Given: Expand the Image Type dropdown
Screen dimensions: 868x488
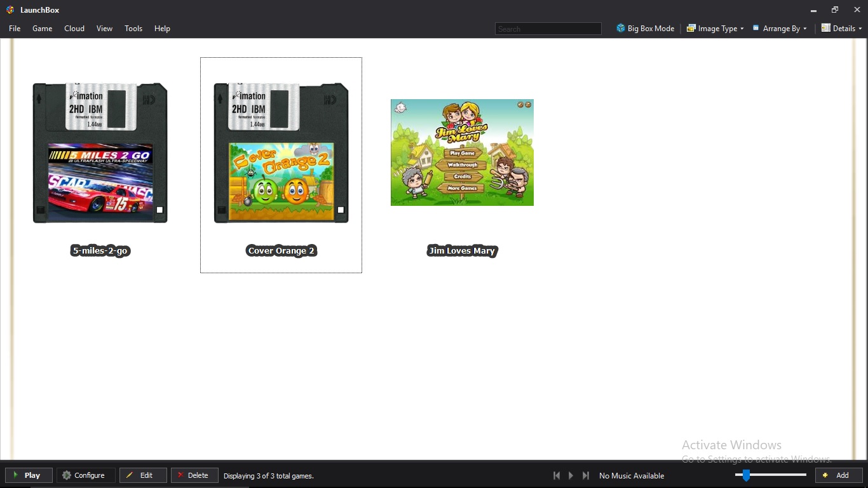Looking at the screenshot, I should click(715, 29).
